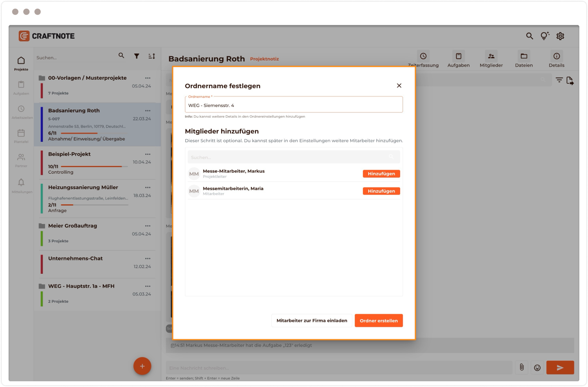This screenshot has width=588, height=387.
Task: Switch to Plantafel in left sidebar
Action: (x=21, y=136)
